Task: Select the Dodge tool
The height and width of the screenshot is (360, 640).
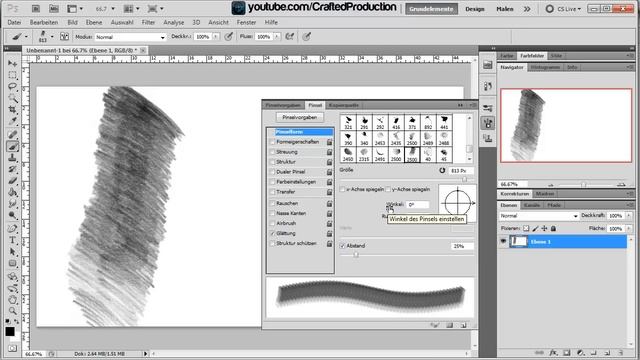Action: [12, 215]
